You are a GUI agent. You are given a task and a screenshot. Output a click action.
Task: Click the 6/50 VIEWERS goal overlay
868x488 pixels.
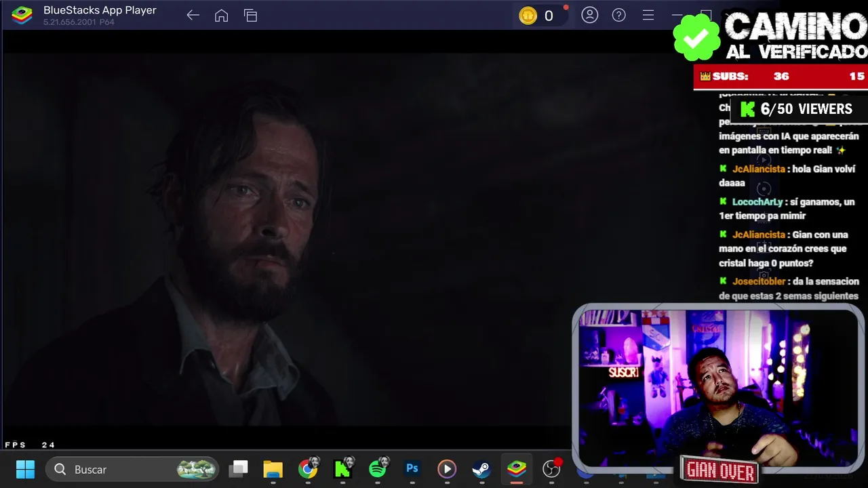[798, 109]
